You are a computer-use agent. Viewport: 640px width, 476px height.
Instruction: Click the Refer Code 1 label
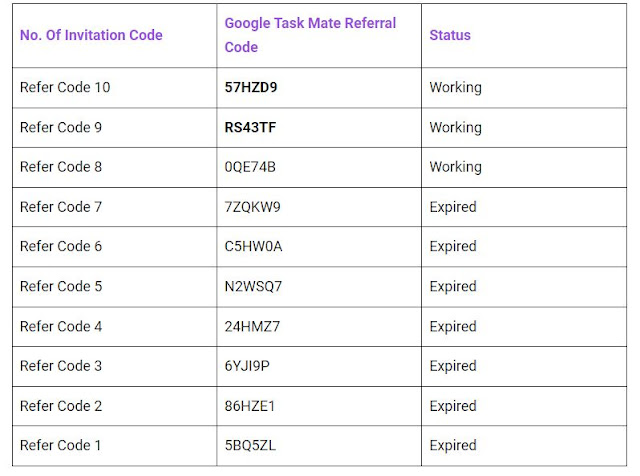point(60,445)
